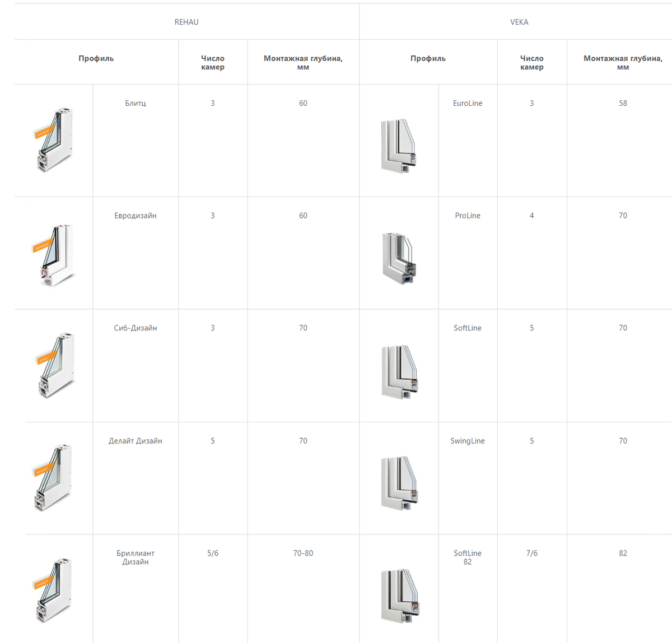Screen dimensions: 672x643
Task: Select chamber count 4 for ProLine
Action: [532, 216]
